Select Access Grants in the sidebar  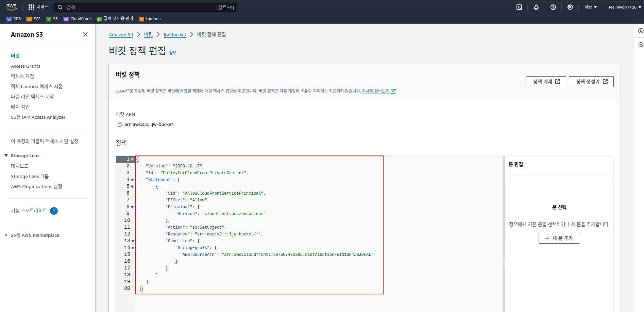coord(26,66)
